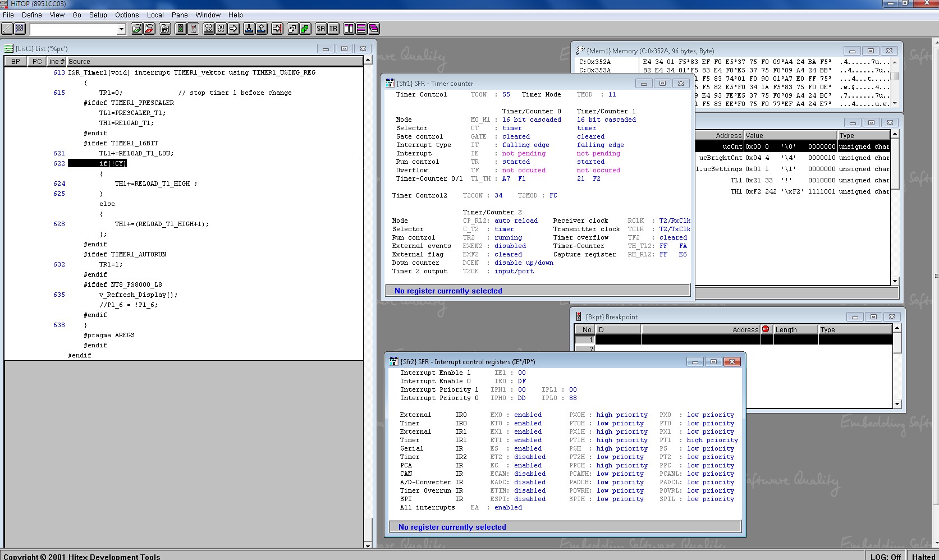Open the Setup menu
The height and width of the screenshot is (560, 939).
(x=98, y=15)
